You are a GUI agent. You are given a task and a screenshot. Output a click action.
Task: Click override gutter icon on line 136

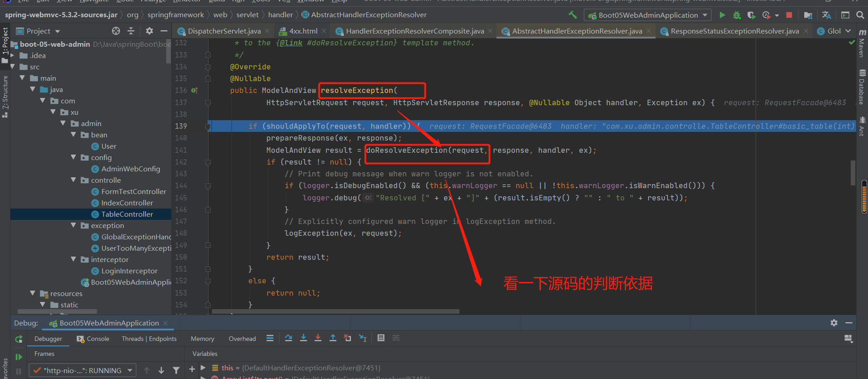(x=194, y=90)
